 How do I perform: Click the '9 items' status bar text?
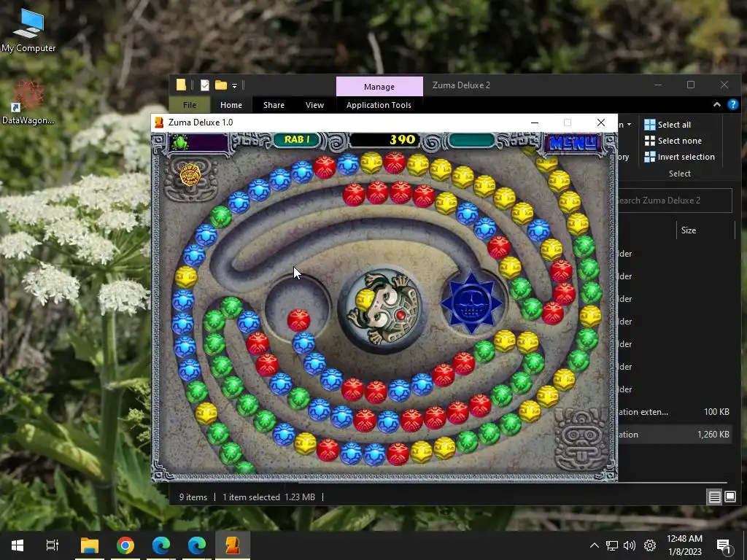(193, 497)
